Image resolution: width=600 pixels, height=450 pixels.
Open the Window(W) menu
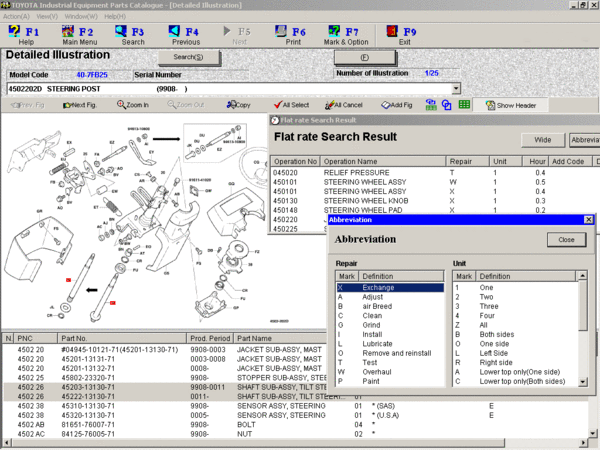[81, 16]
